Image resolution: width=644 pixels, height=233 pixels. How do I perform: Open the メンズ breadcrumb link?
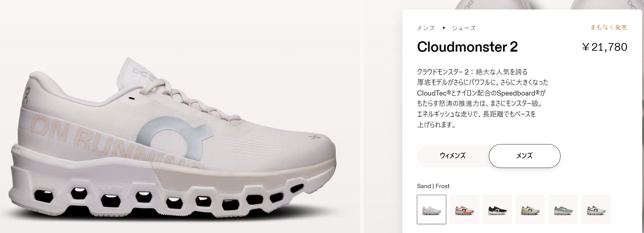pos(426,28)
